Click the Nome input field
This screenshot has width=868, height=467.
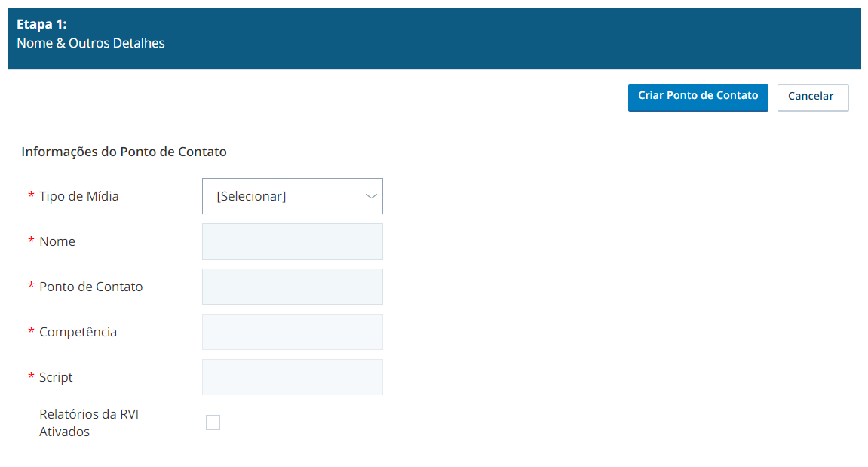(293, 241)
